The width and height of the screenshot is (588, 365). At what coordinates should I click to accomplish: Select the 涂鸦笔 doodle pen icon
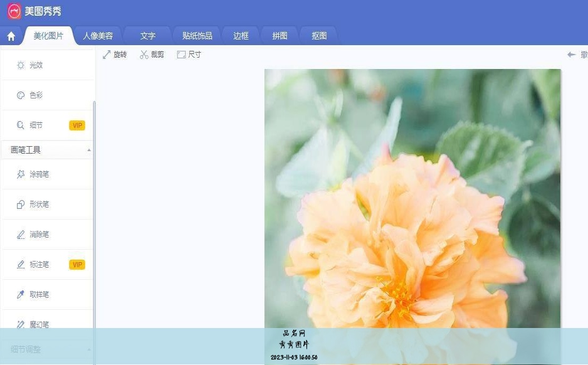(21, 174)
